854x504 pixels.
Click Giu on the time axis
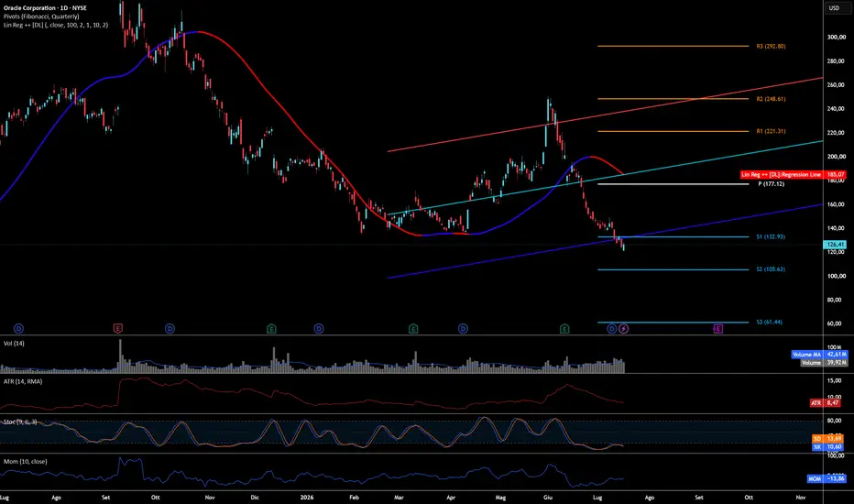548,498
